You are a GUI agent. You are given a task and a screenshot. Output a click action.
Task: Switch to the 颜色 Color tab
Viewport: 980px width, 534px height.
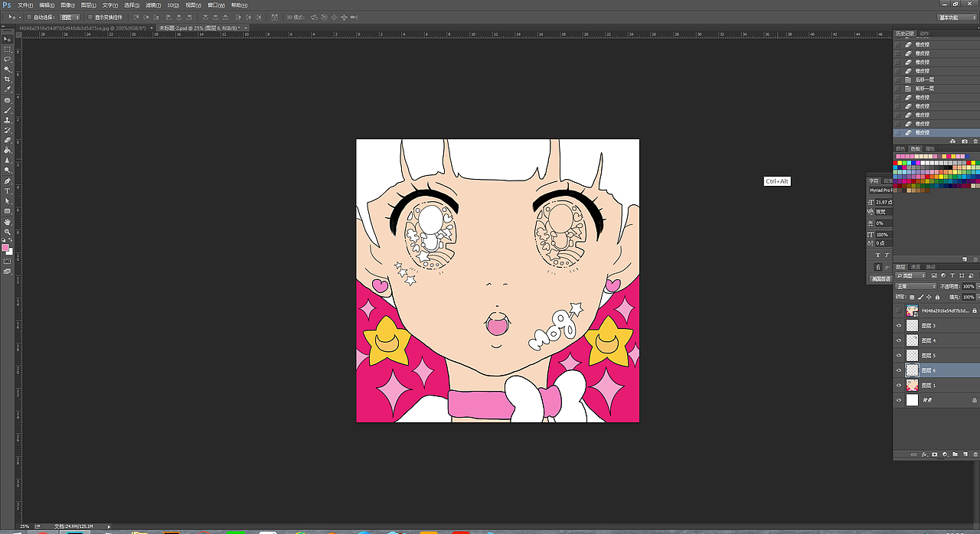[x=901, y=148]
